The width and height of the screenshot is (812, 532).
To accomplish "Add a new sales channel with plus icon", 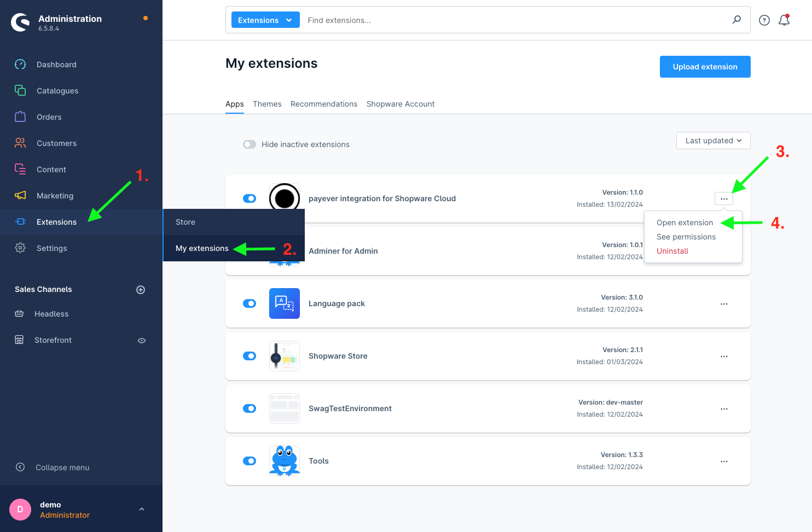I will pos(141,290).
